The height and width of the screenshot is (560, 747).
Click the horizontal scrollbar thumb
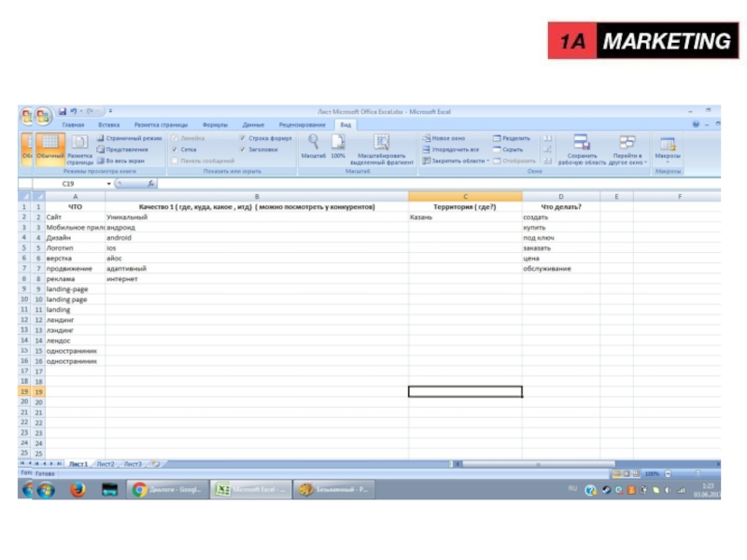pyautogui.click(x=538, y=464)
